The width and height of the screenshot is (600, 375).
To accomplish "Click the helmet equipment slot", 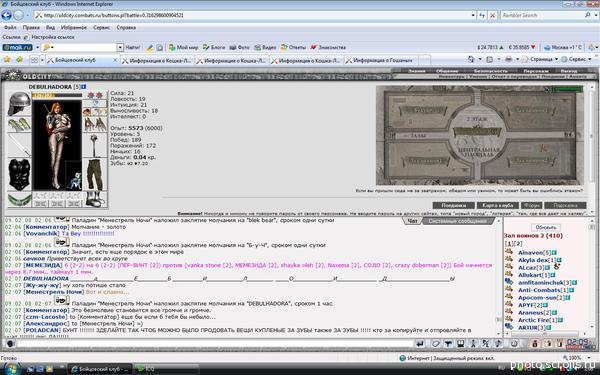I will 19,104.
